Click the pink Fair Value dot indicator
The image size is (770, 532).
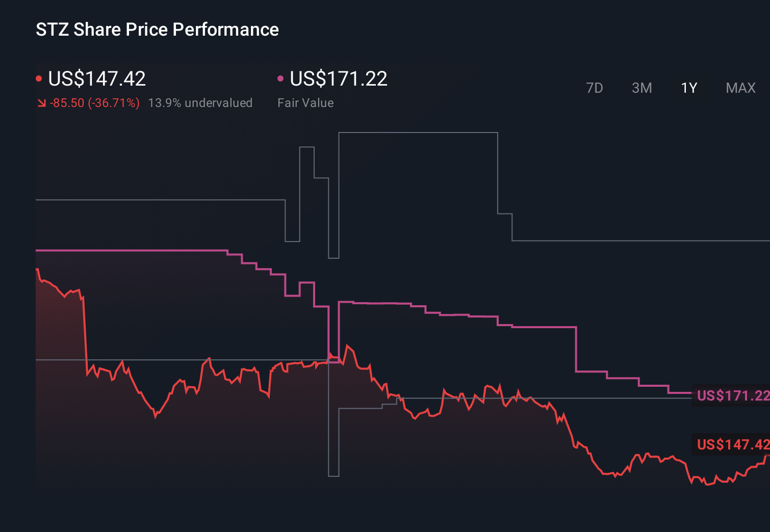pyautogui.click(x=280, y=78)
